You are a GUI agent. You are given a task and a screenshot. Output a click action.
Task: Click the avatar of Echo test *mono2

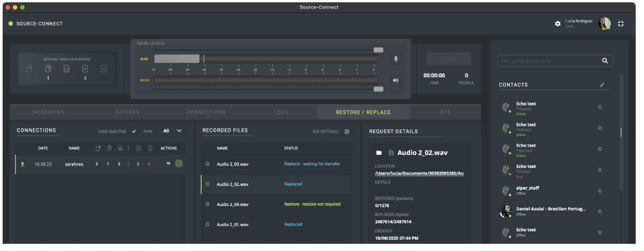pyautogui.click(x=506, y=107)
